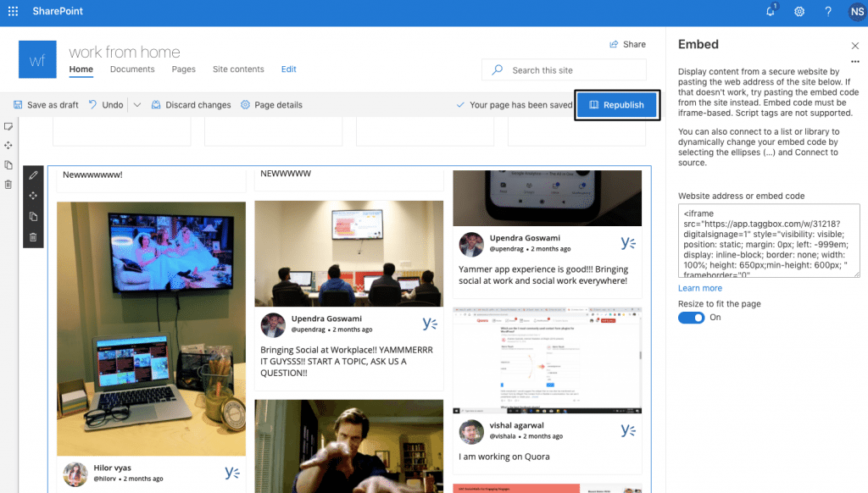Click Save as draft
Screen dimensions: 868x493
tap(46, 104)
